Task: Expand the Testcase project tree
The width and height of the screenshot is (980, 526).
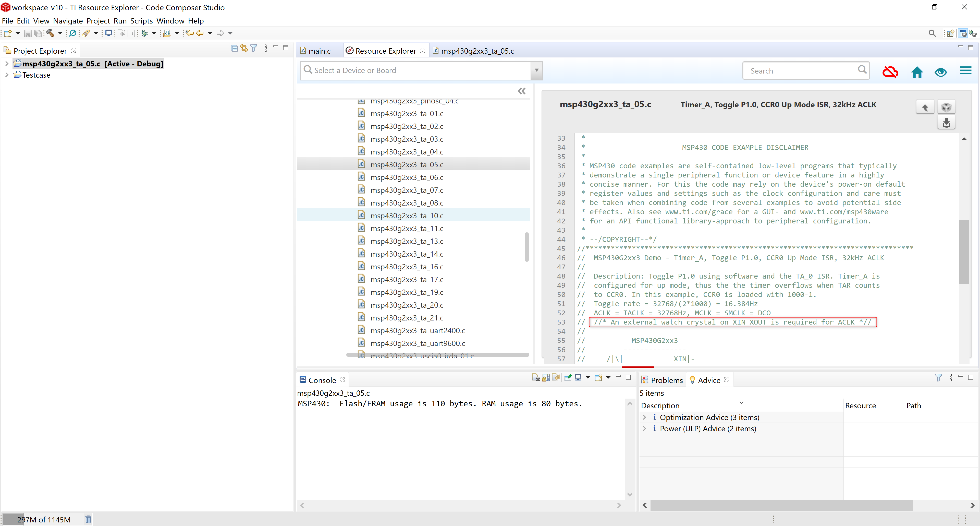Action: pyautogui.click(x=6, y=75)
